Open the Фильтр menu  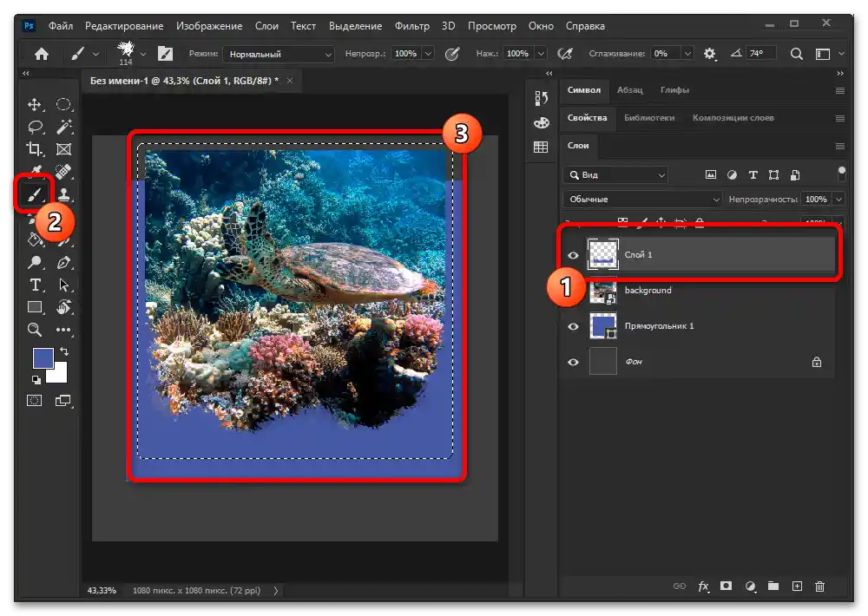click(411, 26)
